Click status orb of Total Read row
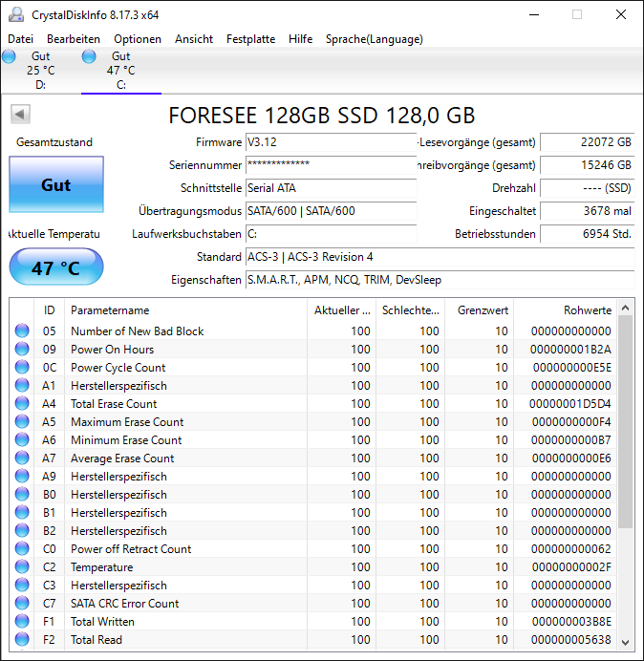The image size is (644, 661). 22,639
